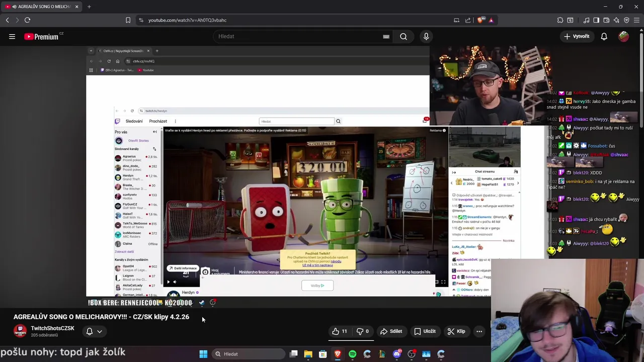
Task: Click the Agraelus channel in the Twitch sidebar
Action: (136, 158)
